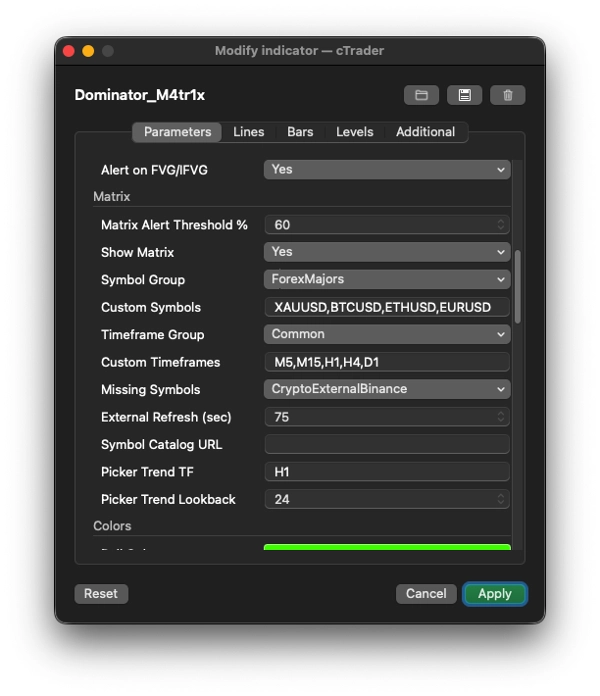Image resolution: width=600 pixels, height=696 pixels.
Task: Click the parameters list vertical scrollbar
Action: tap(517, 287)
